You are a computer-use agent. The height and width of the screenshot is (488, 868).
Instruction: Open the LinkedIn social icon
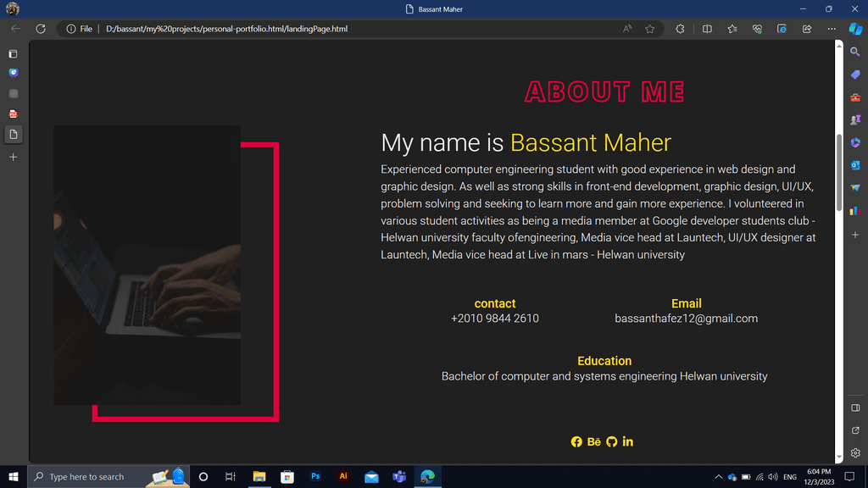[x=628, y=441]
